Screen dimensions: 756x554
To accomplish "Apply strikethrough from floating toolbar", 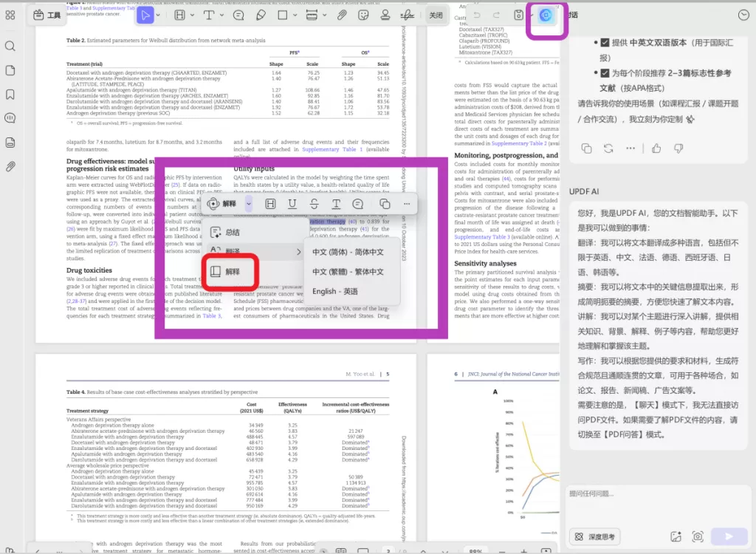I will [315, 204].
